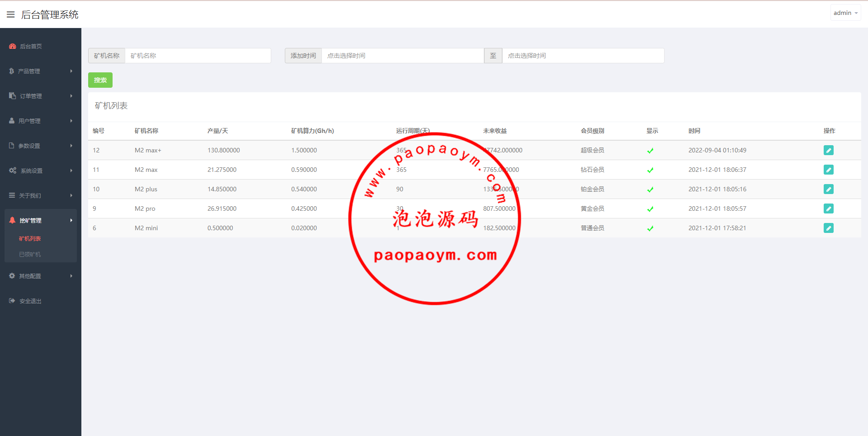Click the clipboard icon for 订单管理
Viewport: 868px width, 436px height.
pyautogui.click(x=13, y=96)
